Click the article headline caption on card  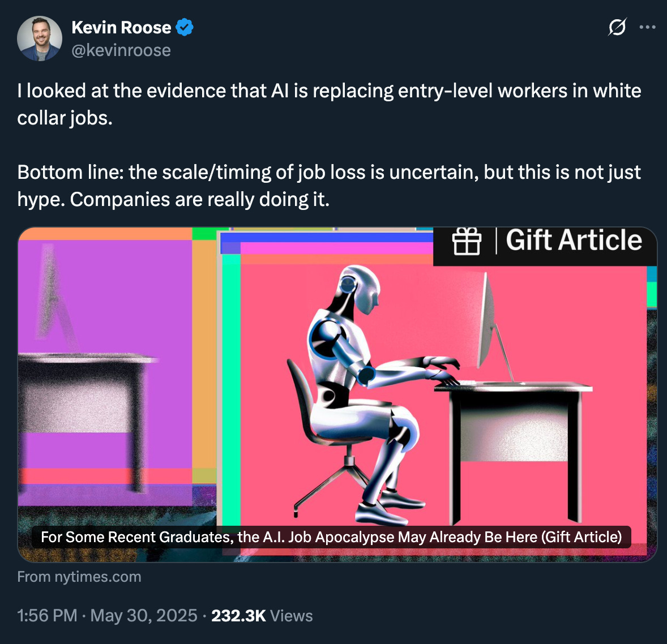[331, 537]
